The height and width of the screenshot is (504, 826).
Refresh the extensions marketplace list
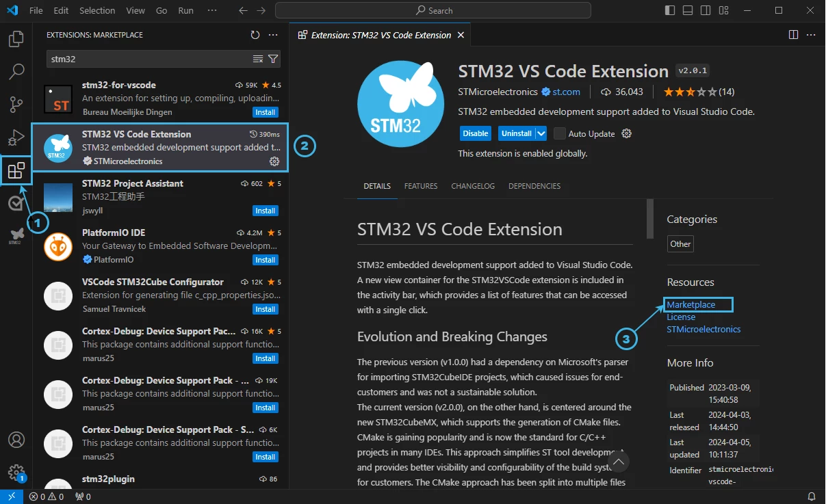click(255, 35)
